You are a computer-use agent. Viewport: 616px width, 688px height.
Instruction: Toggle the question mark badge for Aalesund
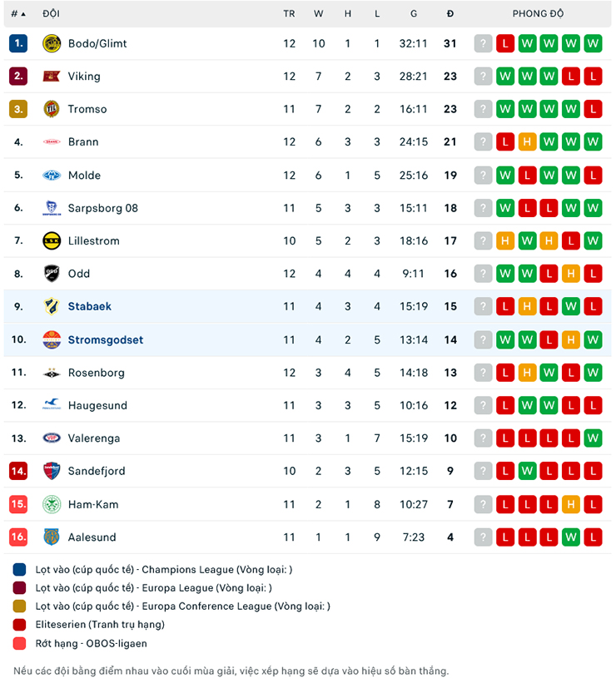pyautogui.click(x=483, y=537)
